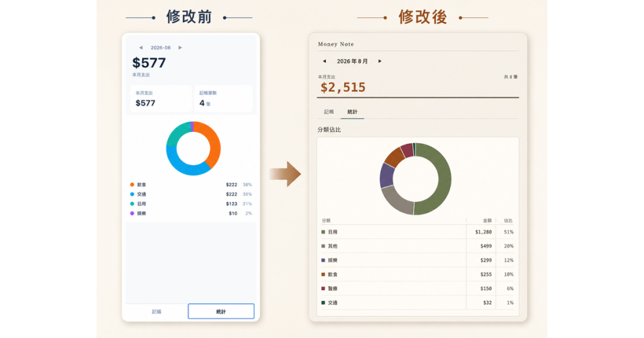Switch to 記帳 tab in 修改後 panel

tap(329, 112)
